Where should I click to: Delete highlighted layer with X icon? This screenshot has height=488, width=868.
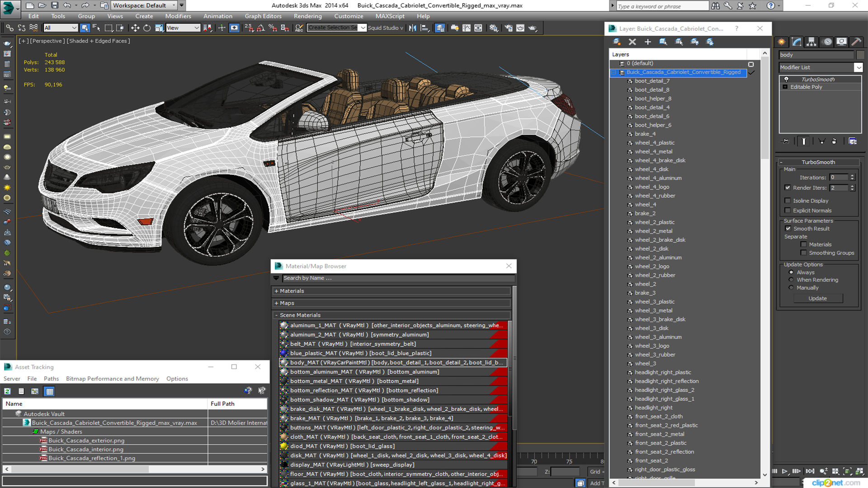pos(632,42)
